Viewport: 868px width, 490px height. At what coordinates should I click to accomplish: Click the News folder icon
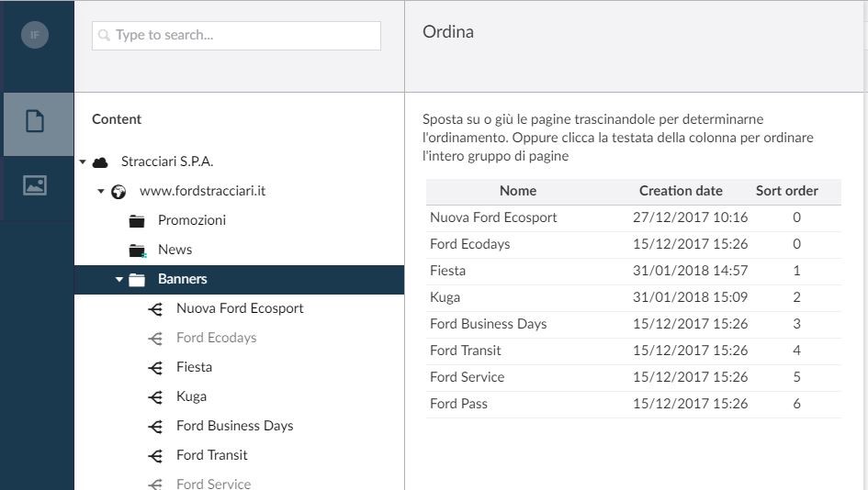pyautogui.click(x=137, y=251)
